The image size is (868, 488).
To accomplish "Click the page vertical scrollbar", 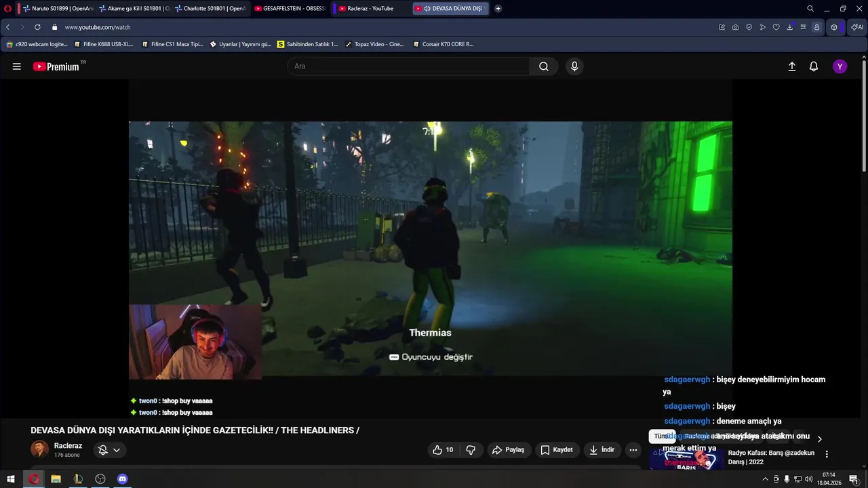I will 864,115.
